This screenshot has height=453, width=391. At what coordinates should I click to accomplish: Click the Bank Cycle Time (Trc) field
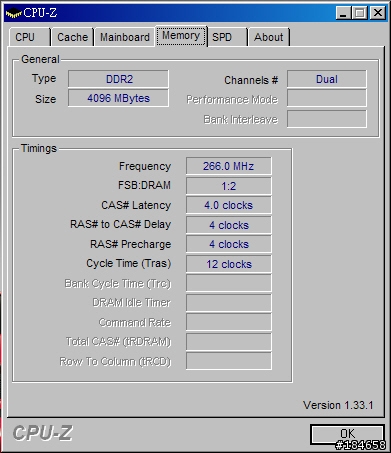229,283
